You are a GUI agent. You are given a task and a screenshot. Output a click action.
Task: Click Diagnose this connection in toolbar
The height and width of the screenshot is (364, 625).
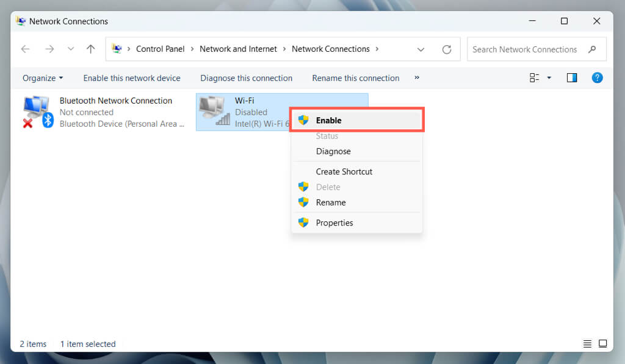point(247,78)
